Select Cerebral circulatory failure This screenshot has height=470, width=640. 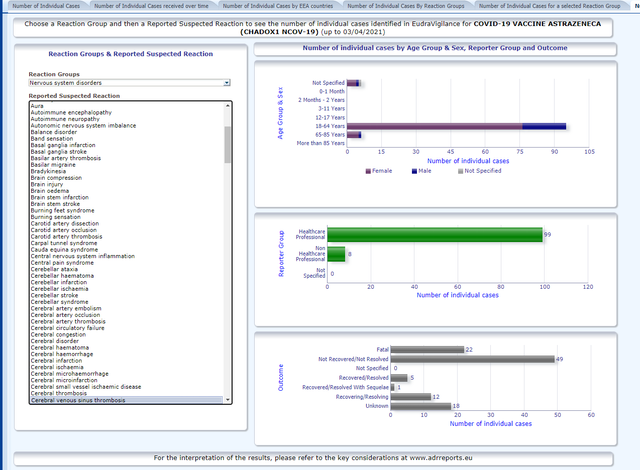pos(67,328)
